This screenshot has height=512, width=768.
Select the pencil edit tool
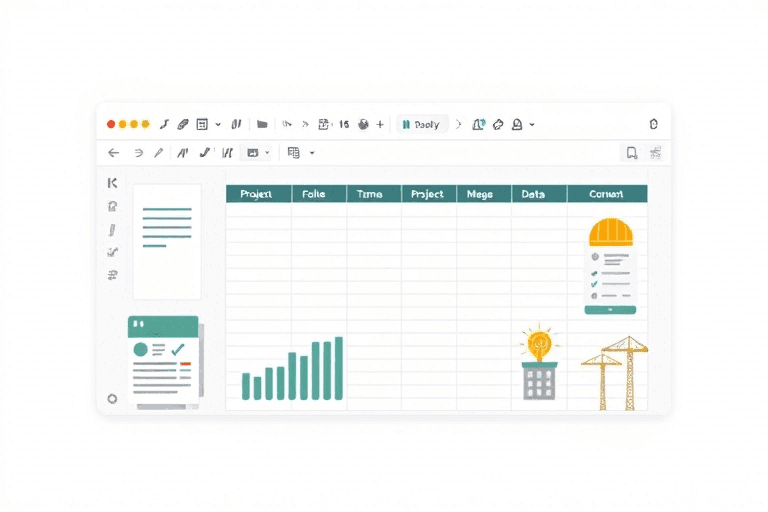click(157, 153)
